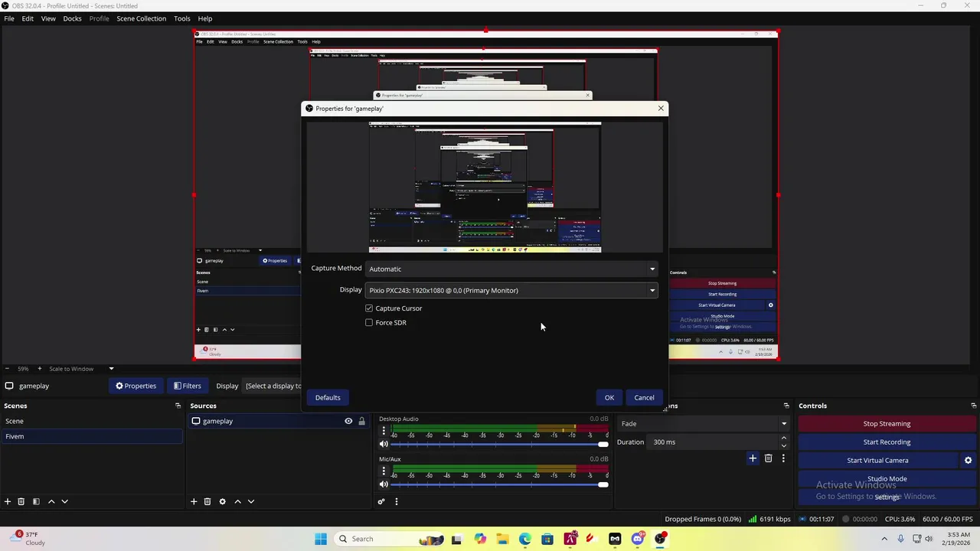Open audio mixer menu three dots at bottom
Screen dimensions: 980x551
(396, 501)
